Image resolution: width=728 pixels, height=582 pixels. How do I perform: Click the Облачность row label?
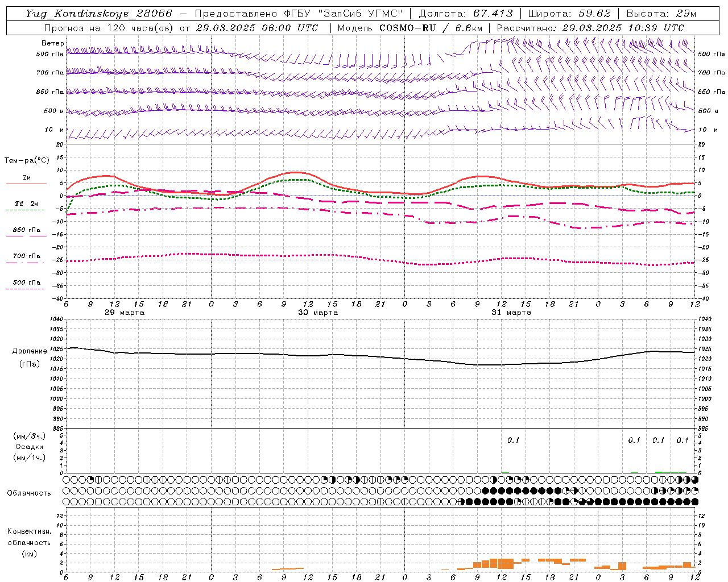click(x=29, y=493)
